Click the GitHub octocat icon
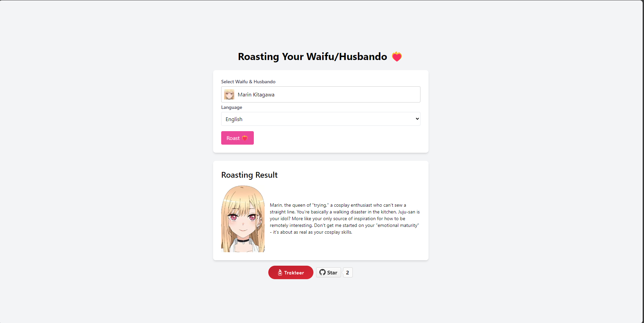644x323 pixels. [x=323, y=272]
